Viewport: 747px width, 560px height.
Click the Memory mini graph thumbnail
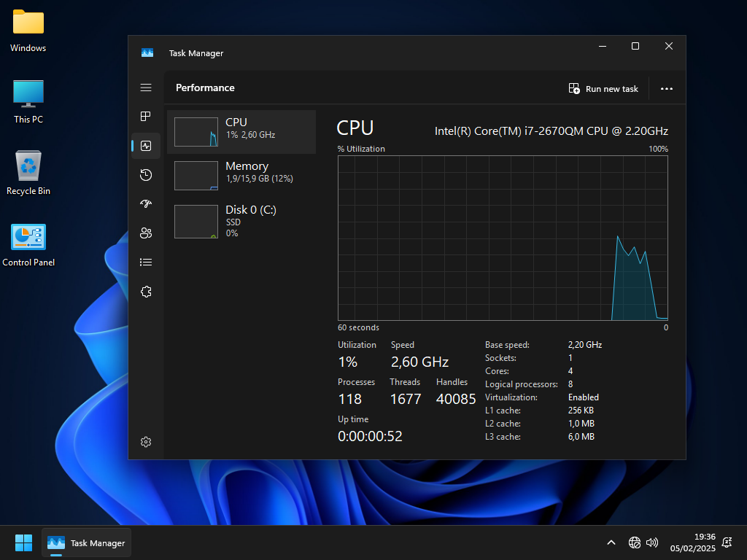coord(196,176)
